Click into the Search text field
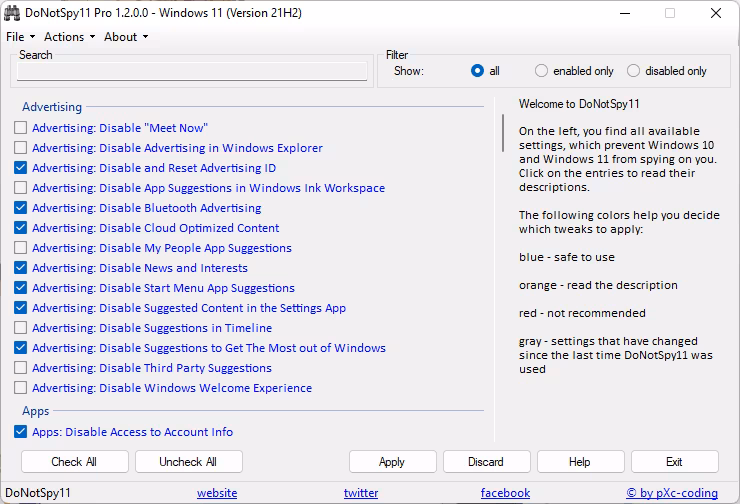 (x=192, y=72)
